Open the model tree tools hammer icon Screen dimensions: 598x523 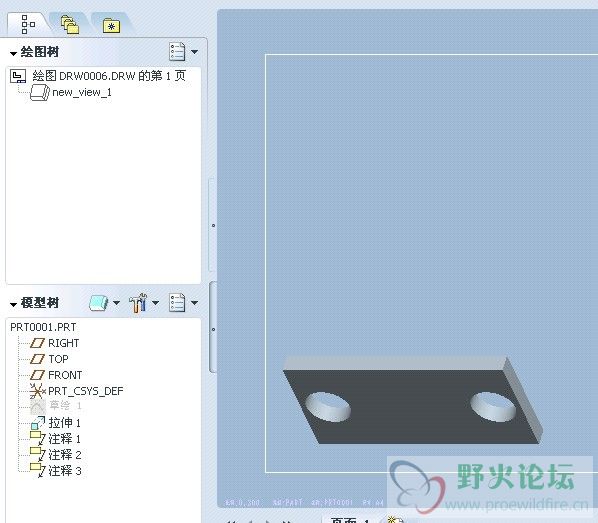138,303
